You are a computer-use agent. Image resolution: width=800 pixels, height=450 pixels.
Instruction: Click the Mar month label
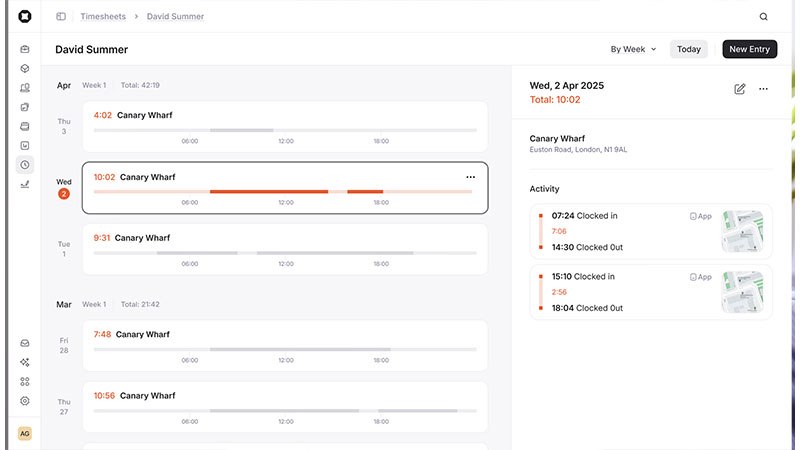(x=64, y=304)
